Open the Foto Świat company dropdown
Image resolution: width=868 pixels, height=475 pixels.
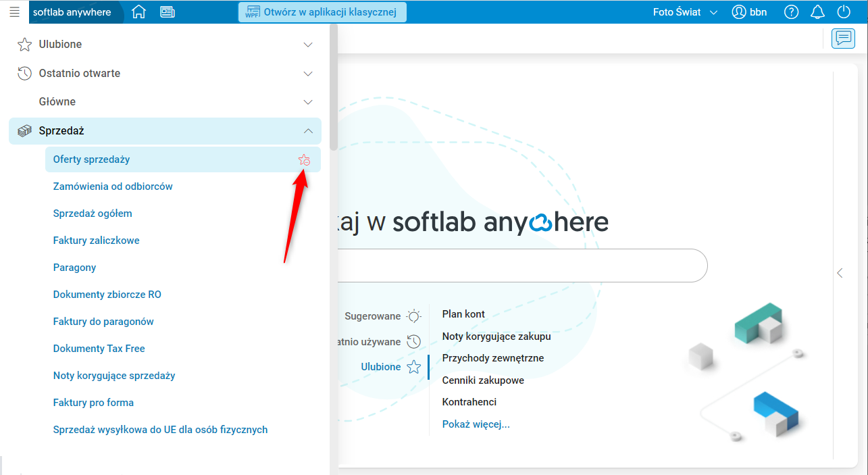click(686, 12)
